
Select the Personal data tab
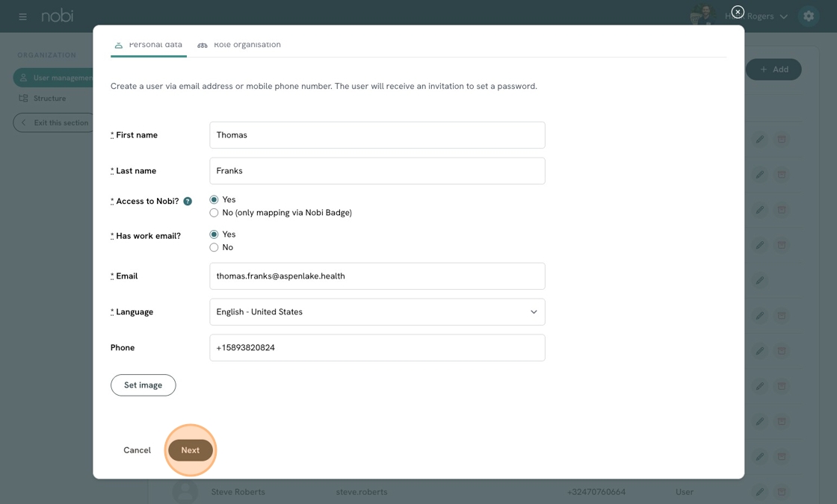[x=148, y=45]
